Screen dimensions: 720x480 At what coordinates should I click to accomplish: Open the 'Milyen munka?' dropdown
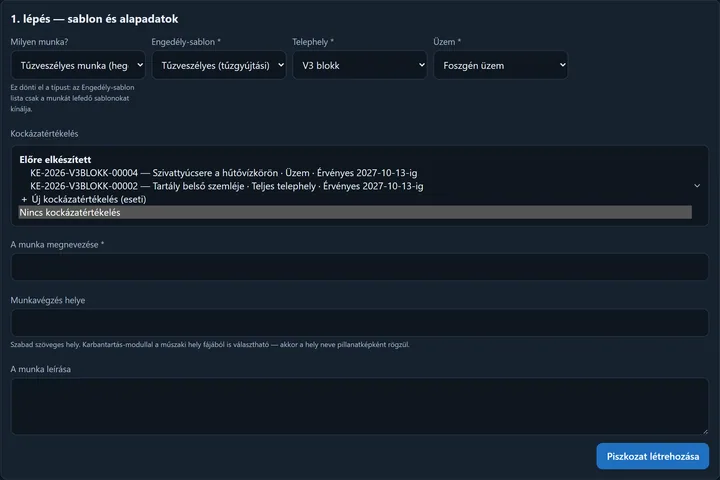pyautogui.click(x=78, y=65)
